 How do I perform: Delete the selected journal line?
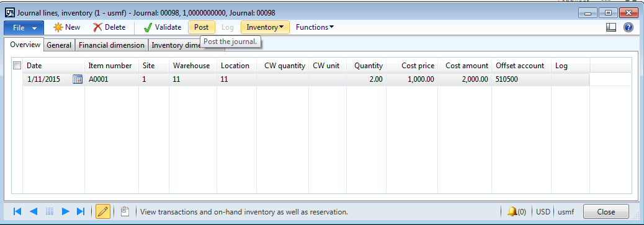tap(109, 27)
